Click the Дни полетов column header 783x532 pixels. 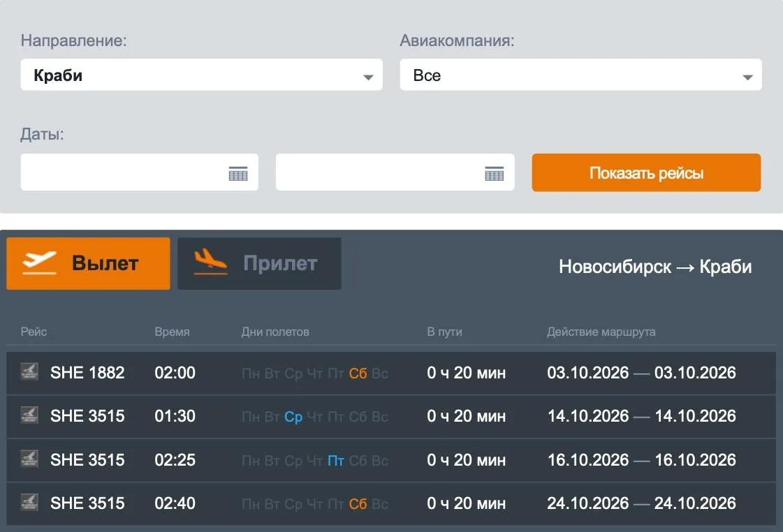pyautogui.click(x=275, y=332)
